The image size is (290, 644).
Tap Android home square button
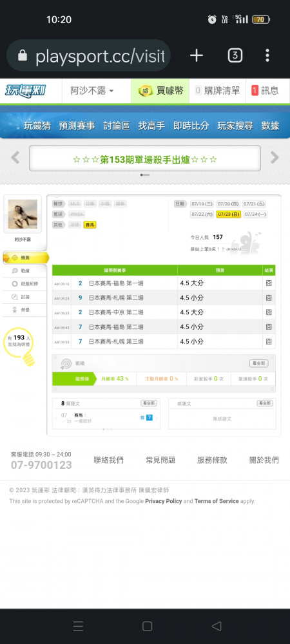pos(147,626)
